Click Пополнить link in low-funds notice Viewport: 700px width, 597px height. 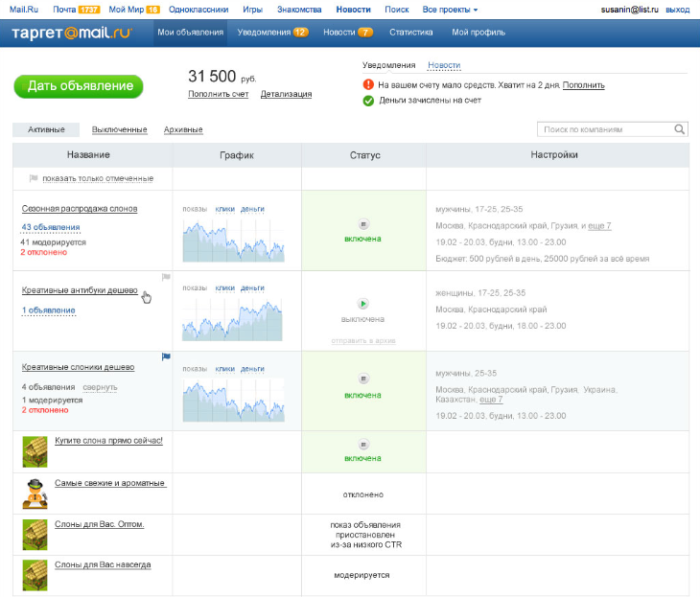583,84
